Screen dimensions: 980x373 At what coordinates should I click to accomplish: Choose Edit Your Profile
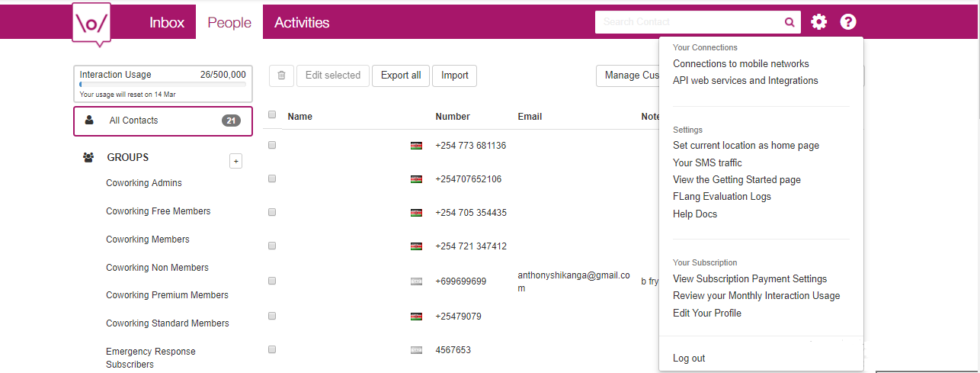click(x=707, y=314)
